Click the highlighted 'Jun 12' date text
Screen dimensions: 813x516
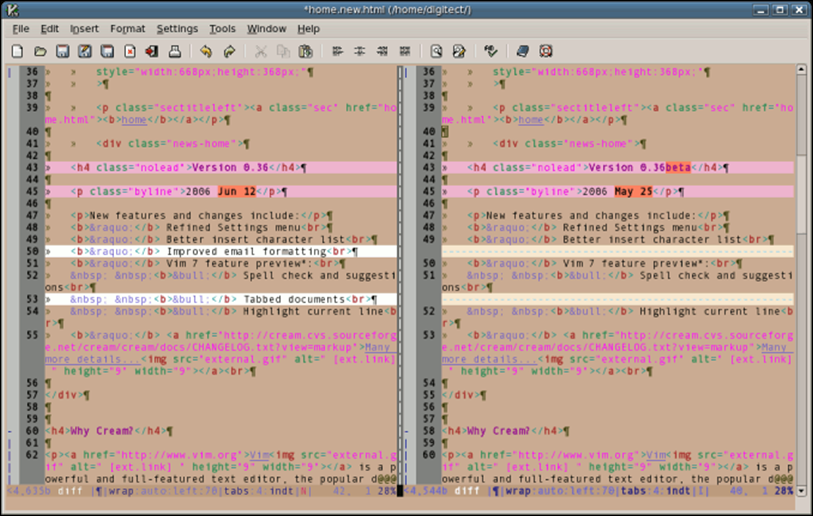click(236, 191)
